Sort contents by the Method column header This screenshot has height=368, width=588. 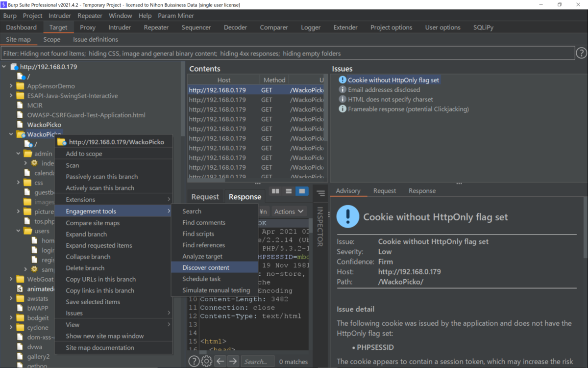[x=274, y=80]
